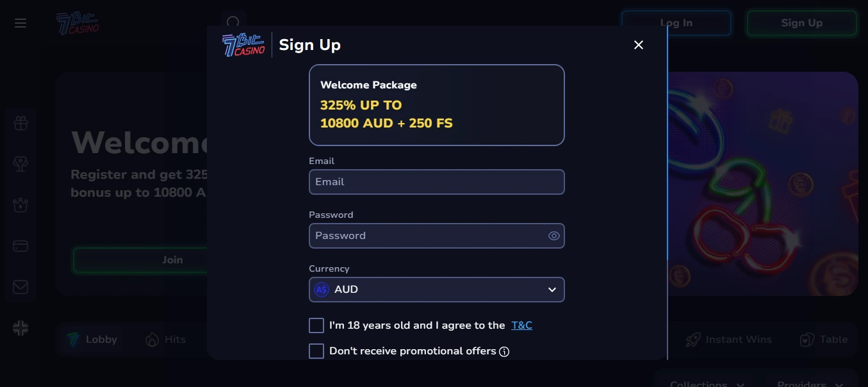The image size is (868, 387).
Task: Open the AUD currency dropdown
Action: pyautogui.click(x=436, y=290)
